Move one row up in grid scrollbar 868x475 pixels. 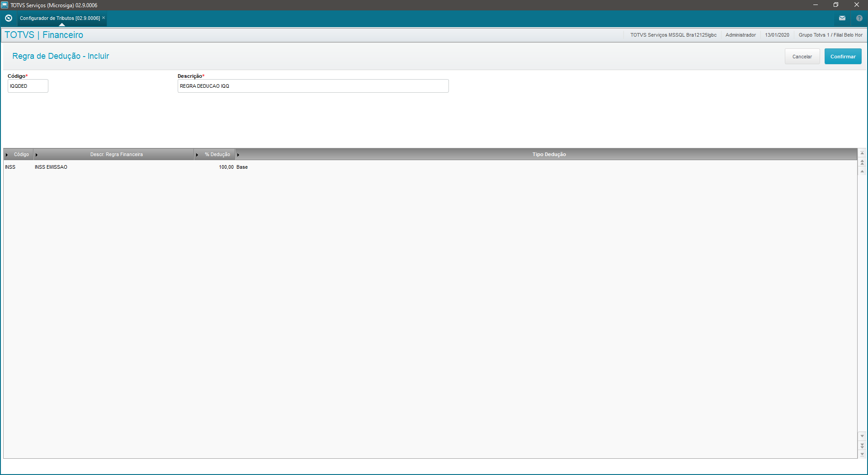(862, 171)
